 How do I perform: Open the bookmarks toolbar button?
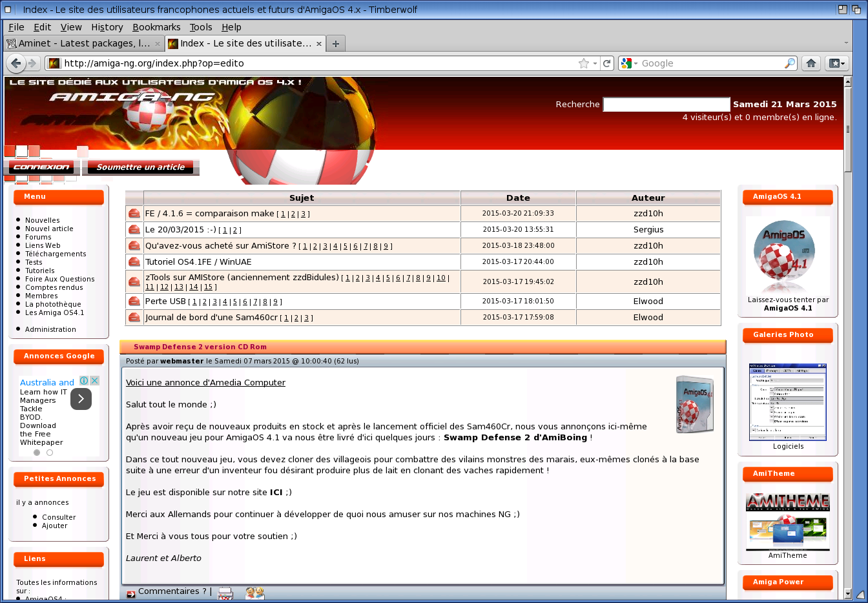tap(837, 63)
